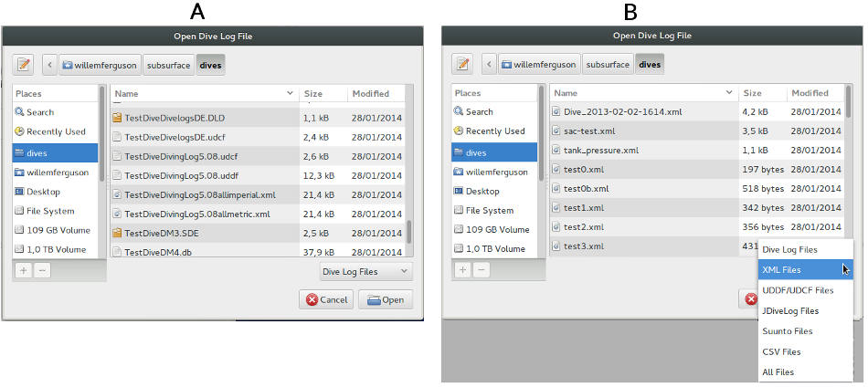Choose Recently Used in dialog B Places

[x=494, y=131]
